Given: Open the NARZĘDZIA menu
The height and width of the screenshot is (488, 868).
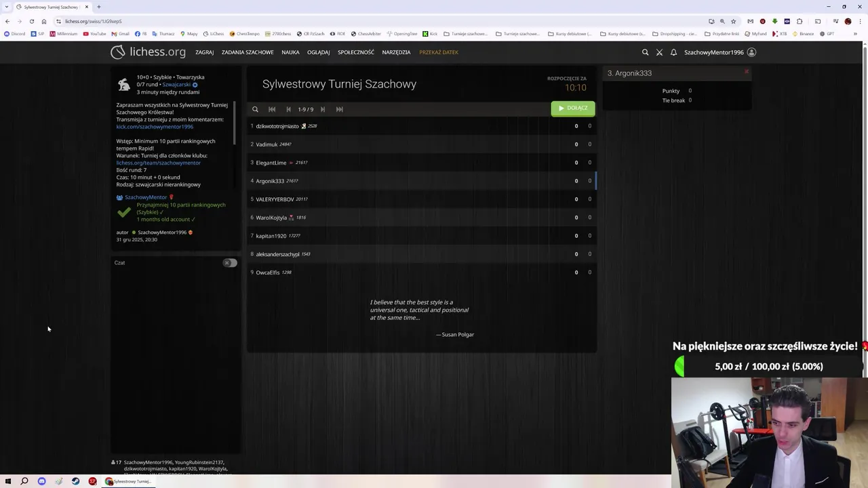Looking at the screenshot, I should [396, 52].
